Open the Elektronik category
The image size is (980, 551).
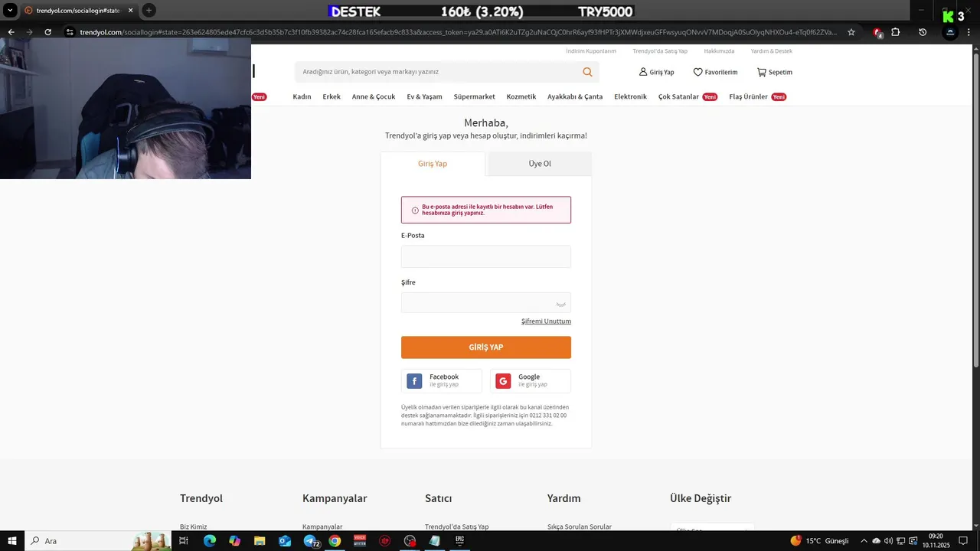630,97
